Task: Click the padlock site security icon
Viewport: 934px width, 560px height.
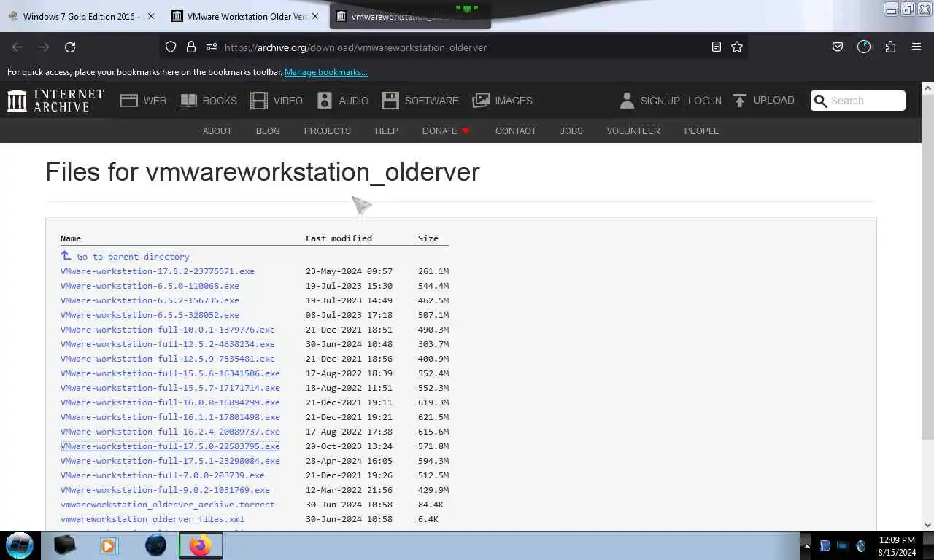Action: (x=191, y=47)
